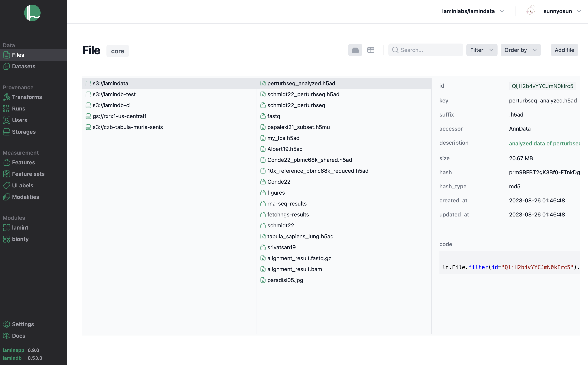Select alignment_result.fastq.gz file
588x365 pixels.
(344, 258)
